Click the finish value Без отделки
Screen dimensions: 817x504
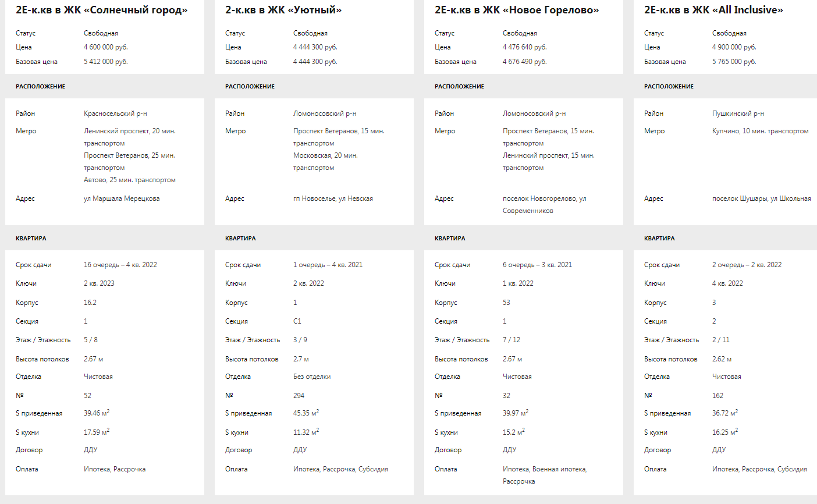point(312,377)
